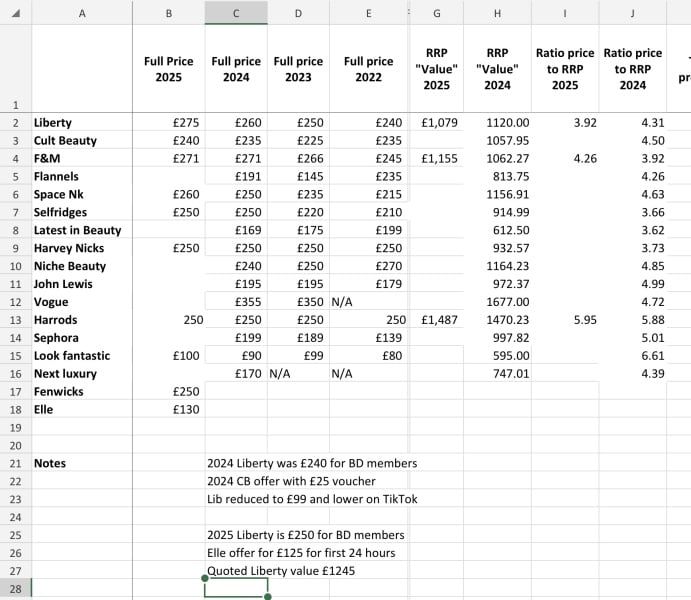
Task: Click the 'RRP "Value" 2024' header cell
Action: point(497,69)
